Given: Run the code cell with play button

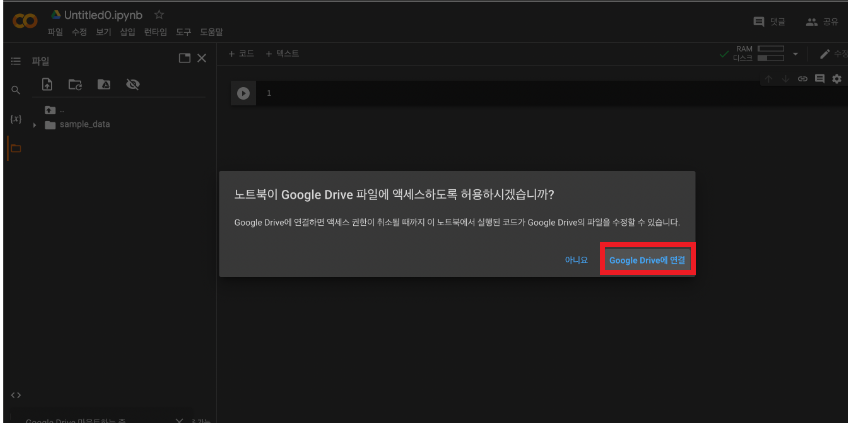Looking at the screenshot, I should 243,94.
